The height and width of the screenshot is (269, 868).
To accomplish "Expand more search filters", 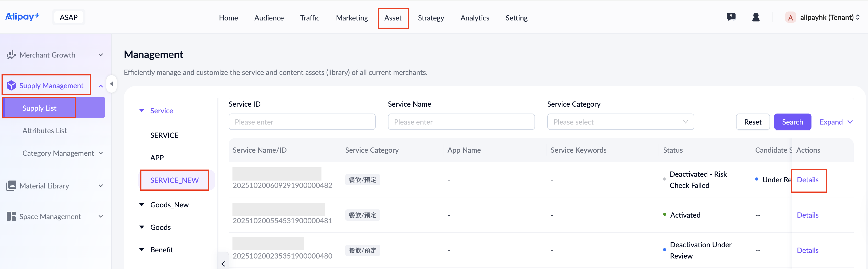I will coord(836,122).
